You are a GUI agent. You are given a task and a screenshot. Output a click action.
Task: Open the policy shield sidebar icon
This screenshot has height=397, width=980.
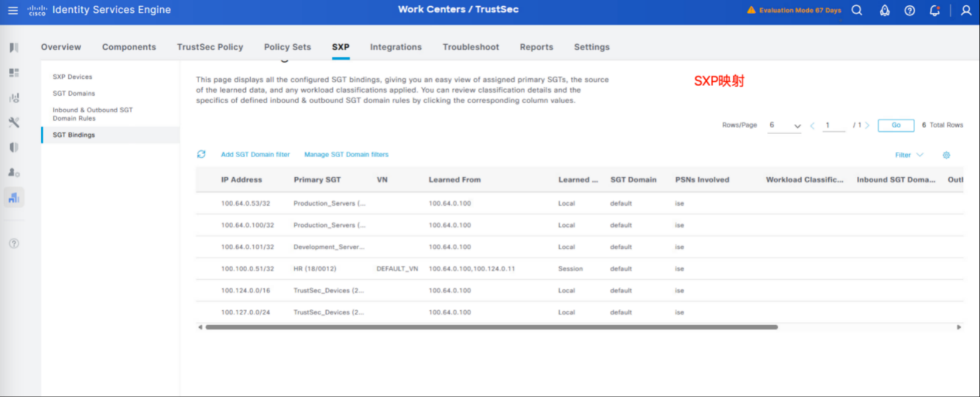point(14,148)
